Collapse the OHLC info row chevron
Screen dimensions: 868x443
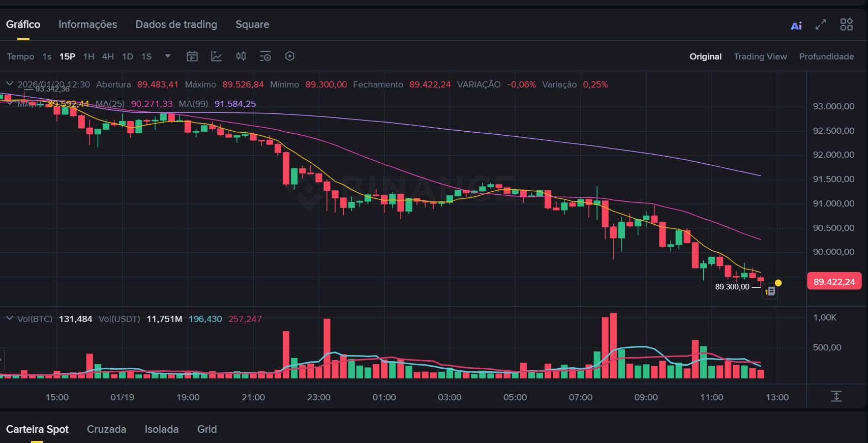[9, 84]
